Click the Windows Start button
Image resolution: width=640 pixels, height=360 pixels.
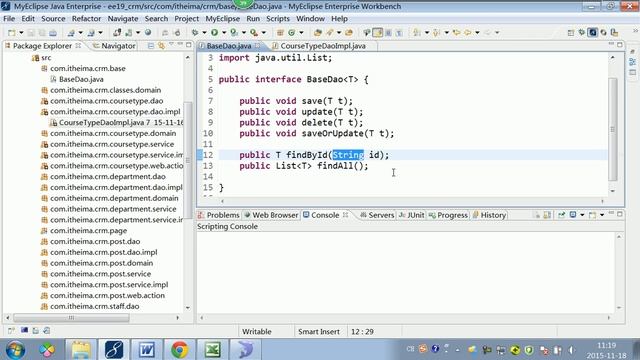pyautogui.click(x=15, y=350)
